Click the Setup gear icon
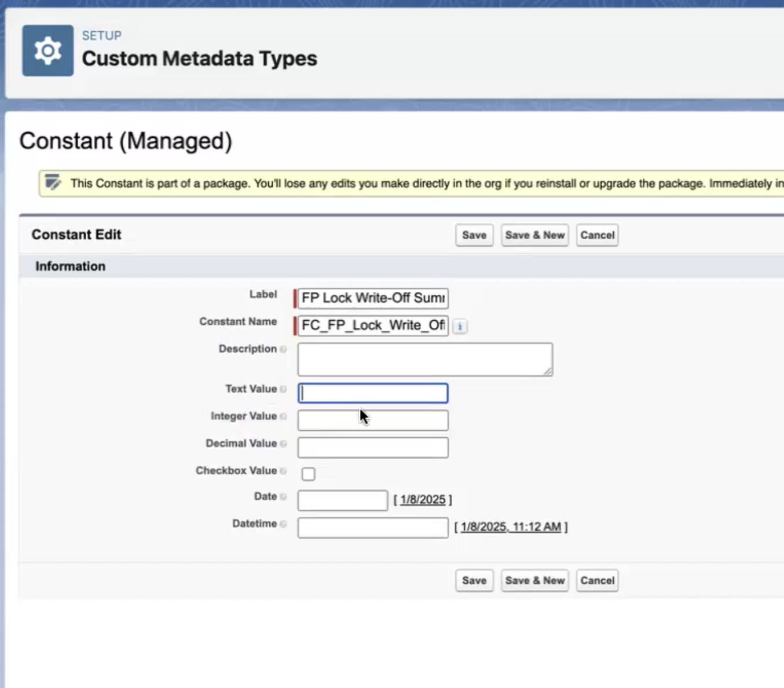This screenshot has width=784, height=688. point(48,50)
